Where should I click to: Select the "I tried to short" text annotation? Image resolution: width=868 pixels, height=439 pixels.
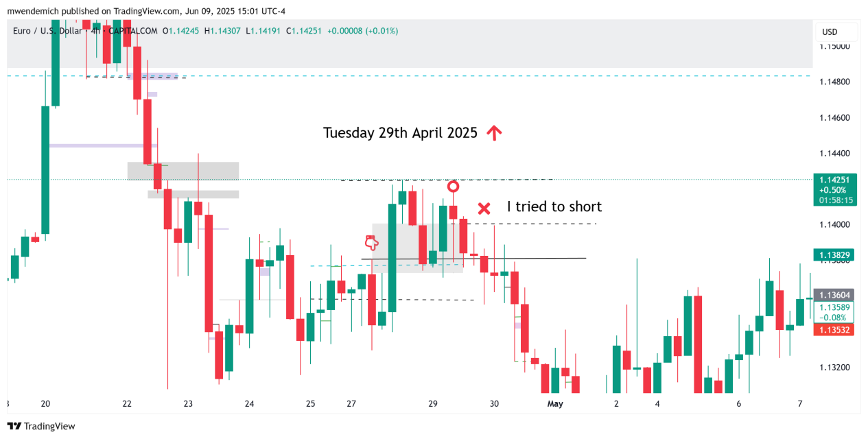(x=554, y=206)
